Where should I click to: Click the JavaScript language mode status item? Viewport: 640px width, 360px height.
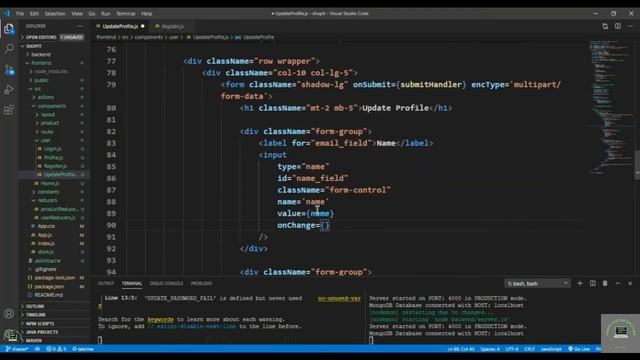pos(551,349)
